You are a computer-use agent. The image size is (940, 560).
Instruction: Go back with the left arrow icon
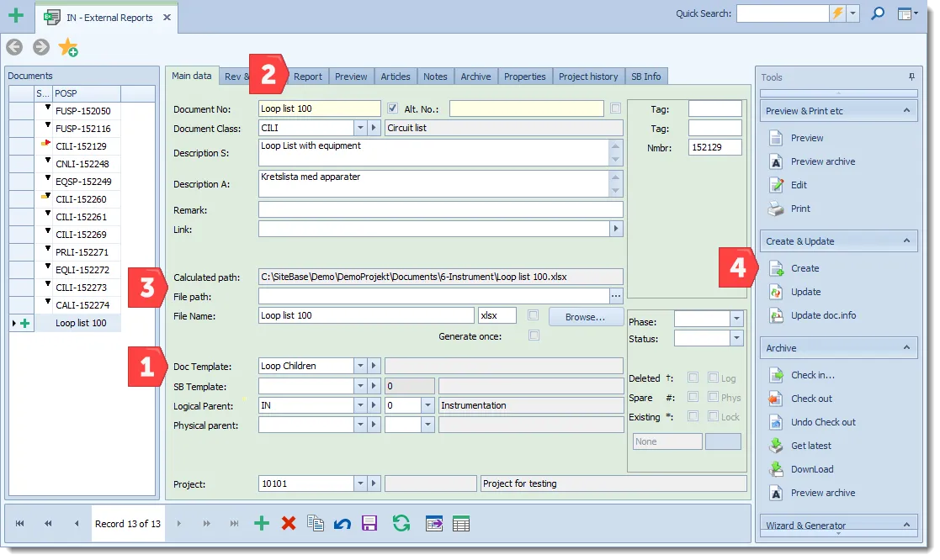tap(14, 47)
